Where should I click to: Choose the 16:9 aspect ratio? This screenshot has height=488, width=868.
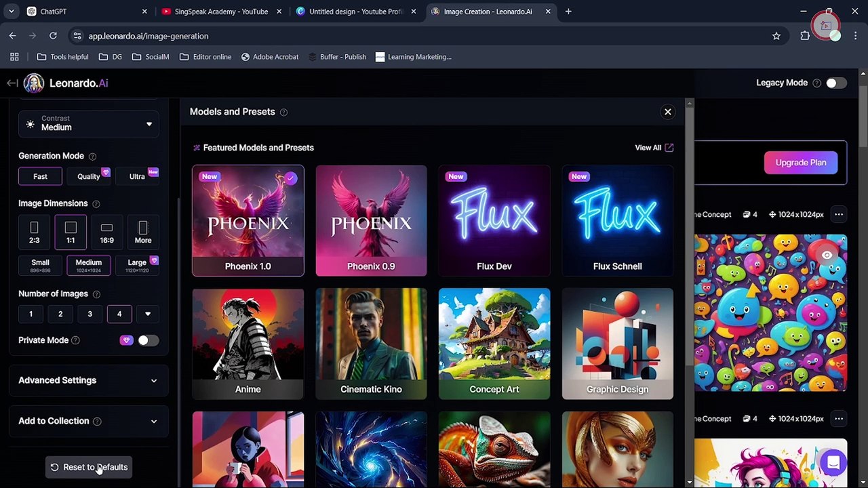(x=106, y=232)
